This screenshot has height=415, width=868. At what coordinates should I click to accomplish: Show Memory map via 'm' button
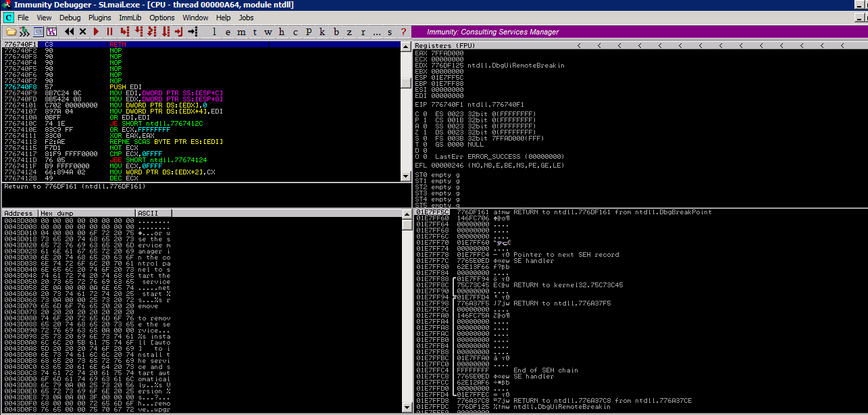pyautogui.click(x=242, y=32)
